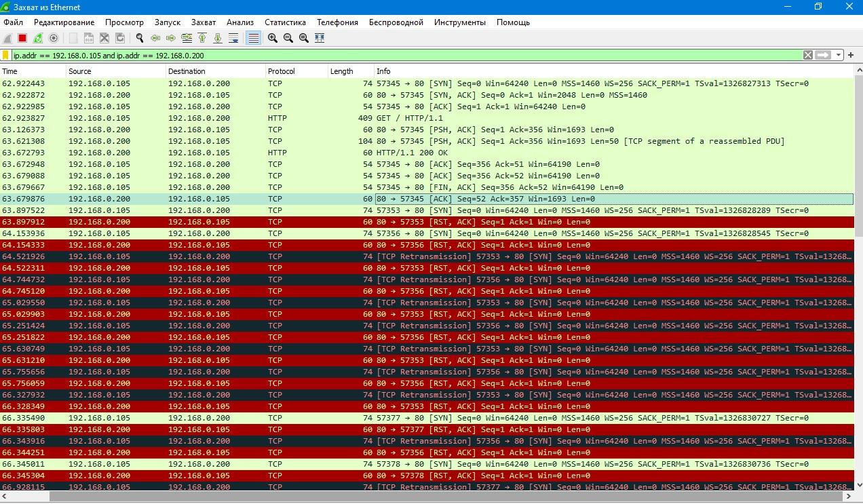863x504 pixels.
Task: Sort packets by Protocol column header
Action: point(282,71)
